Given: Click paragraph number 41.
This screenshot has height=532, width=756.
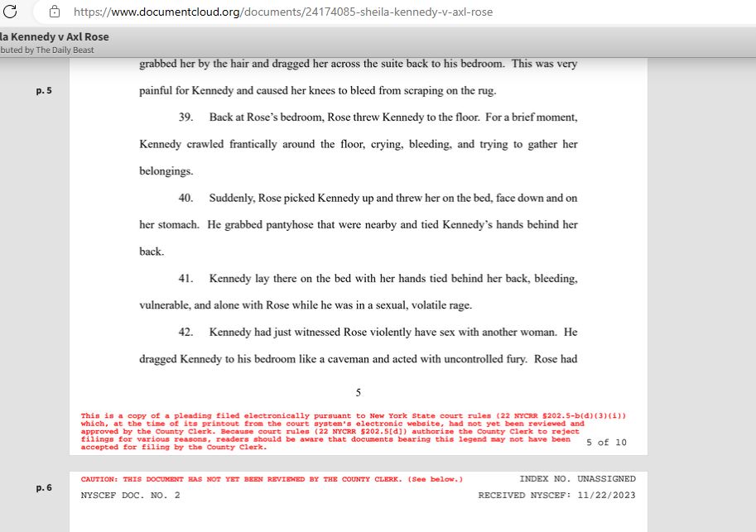Looking at the screenshot, I should (x=185, y=279).
